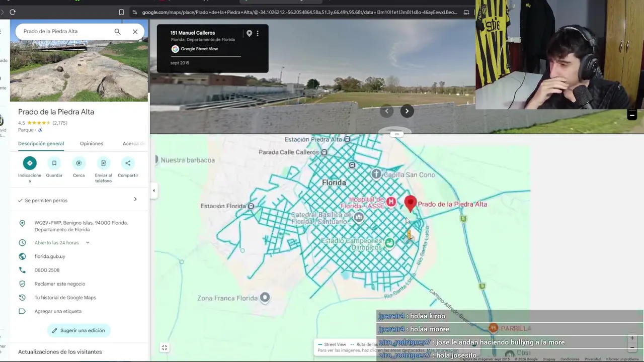Click Reclamar este negocio
This screenshot has width=644, height=362.
tap(60, 284)
